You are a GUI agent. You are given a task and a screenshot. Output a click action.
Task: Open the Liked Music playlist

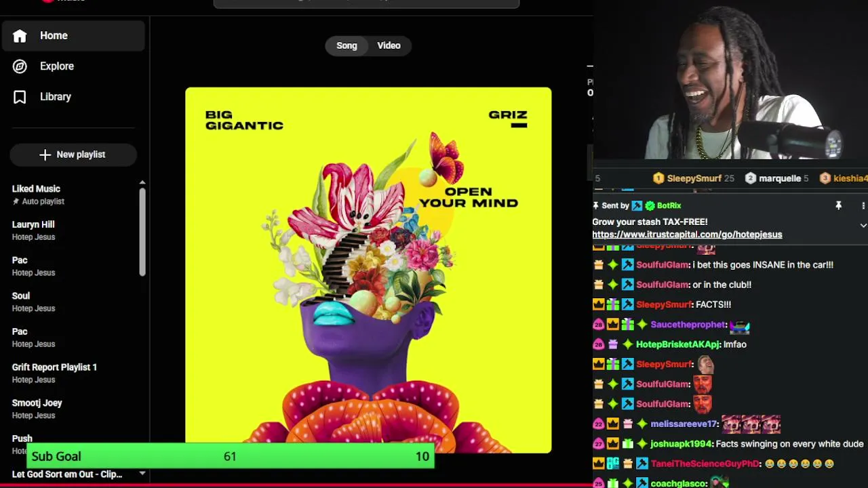36,189
